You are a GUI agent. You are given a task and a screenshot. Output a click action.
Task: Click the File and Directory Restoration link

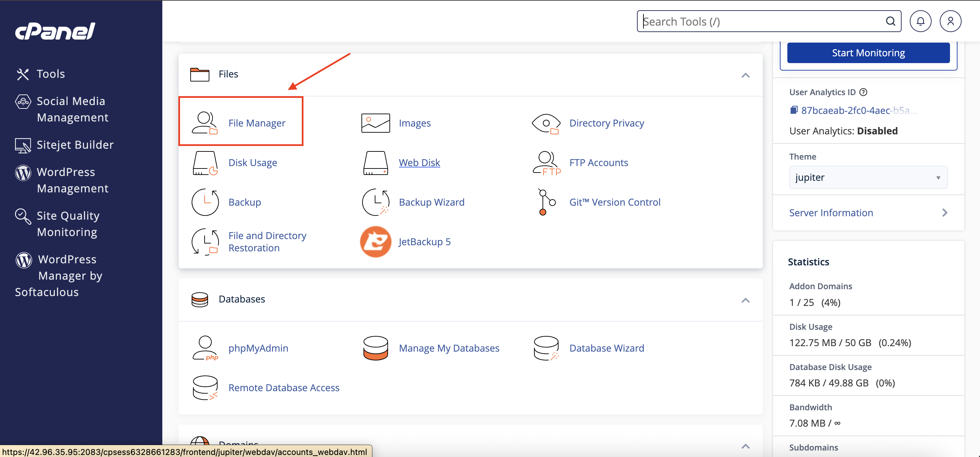click(267, 241)
